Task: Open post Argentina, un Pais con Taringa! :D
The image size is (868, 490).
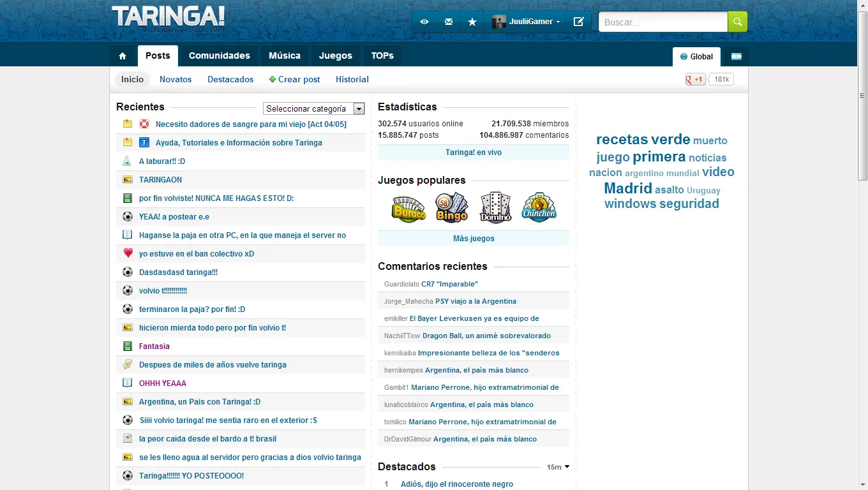Action: point(200,402)
